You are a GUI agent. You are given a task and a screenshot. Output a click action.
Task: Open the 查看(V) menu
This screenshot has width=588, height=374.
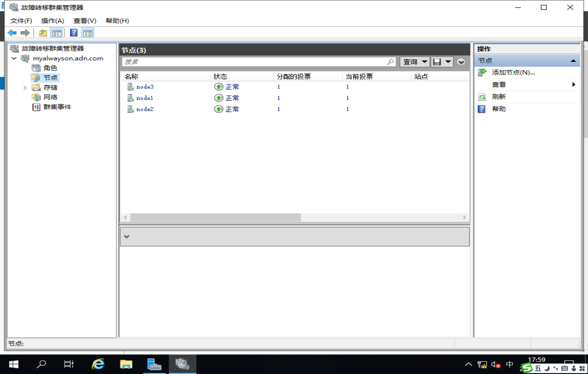(85, 21)
